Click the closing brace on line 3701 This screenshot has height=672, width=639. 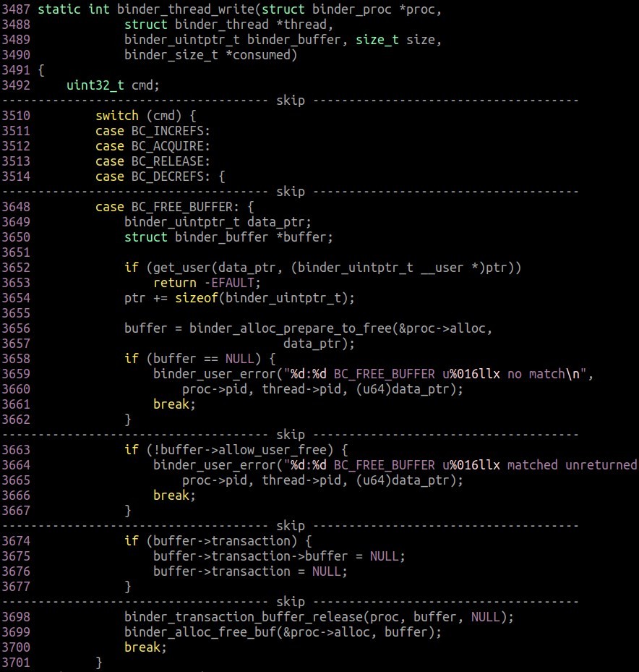coord(99,663)
